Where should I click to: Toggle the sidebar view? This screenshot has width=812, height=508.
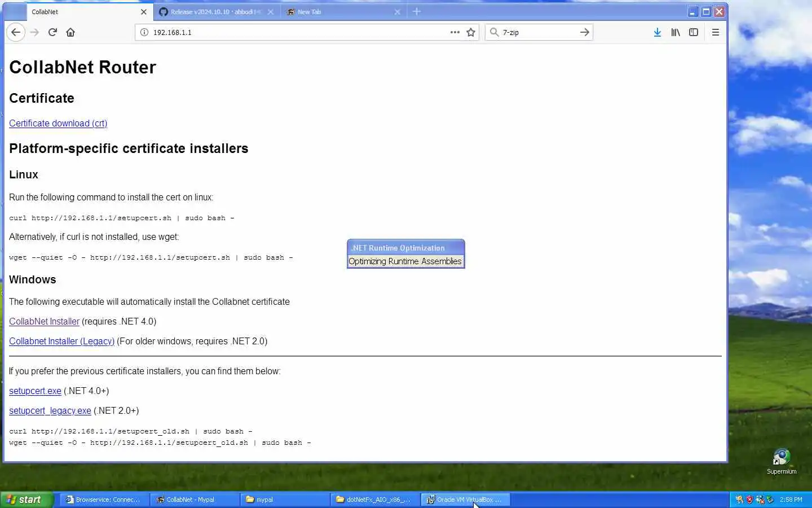[694, 32]
